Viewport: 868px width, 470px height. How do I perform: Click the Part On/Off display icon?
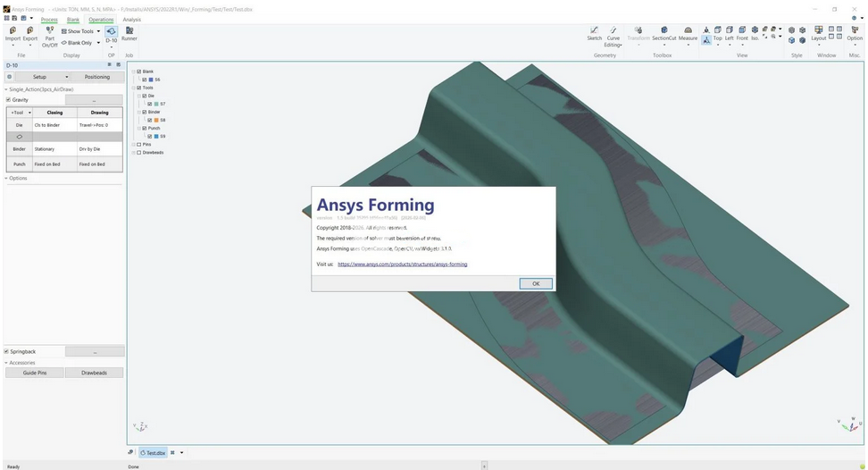point(49,33)
